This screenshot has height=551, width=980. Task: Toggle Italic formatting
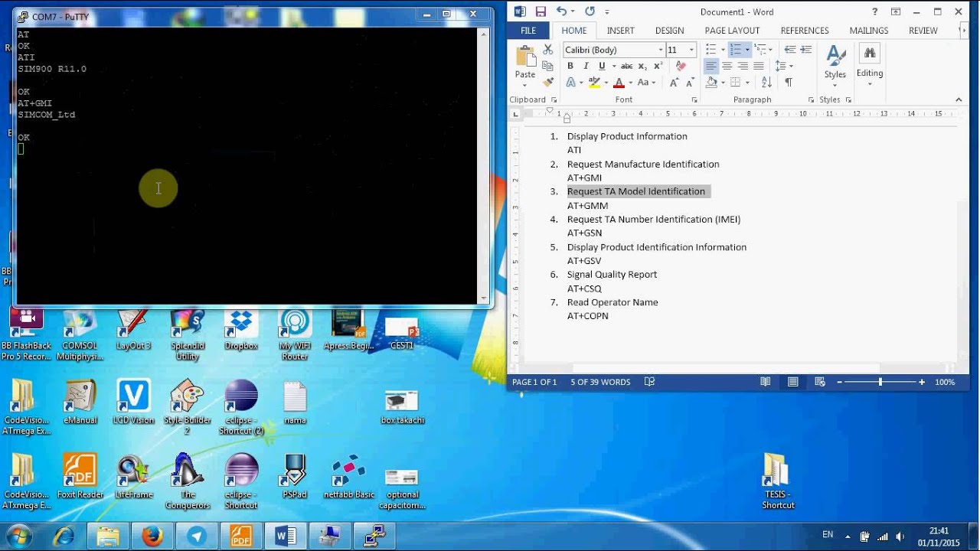[586, 66]
